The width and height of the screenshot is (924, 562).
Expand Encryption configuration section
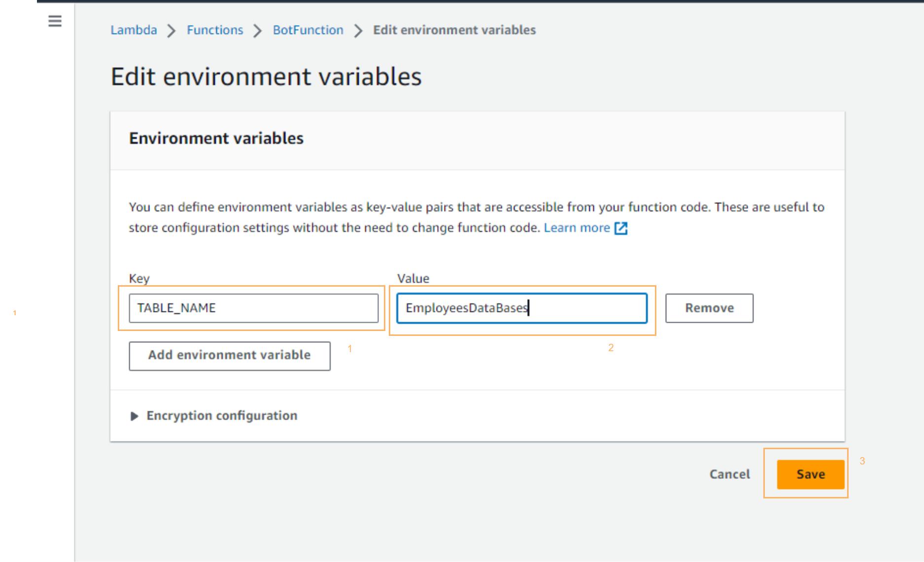tap(213, 416)
